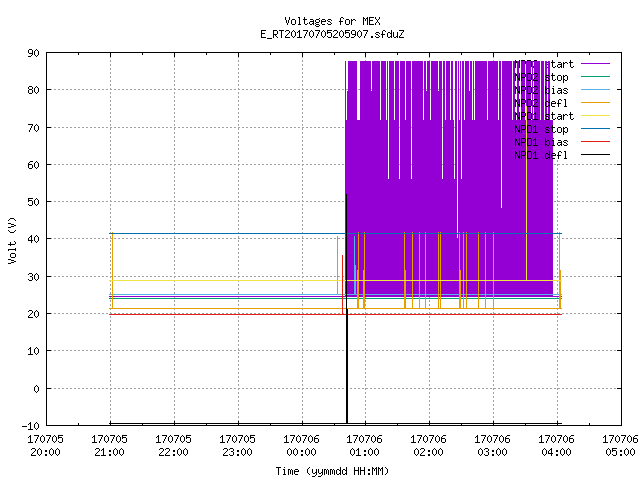Select the E_RT20170705205907.sfduZ file name subtitle
Image resolution: width=640 pixels, height=480 pixels.
click(332, 34)
